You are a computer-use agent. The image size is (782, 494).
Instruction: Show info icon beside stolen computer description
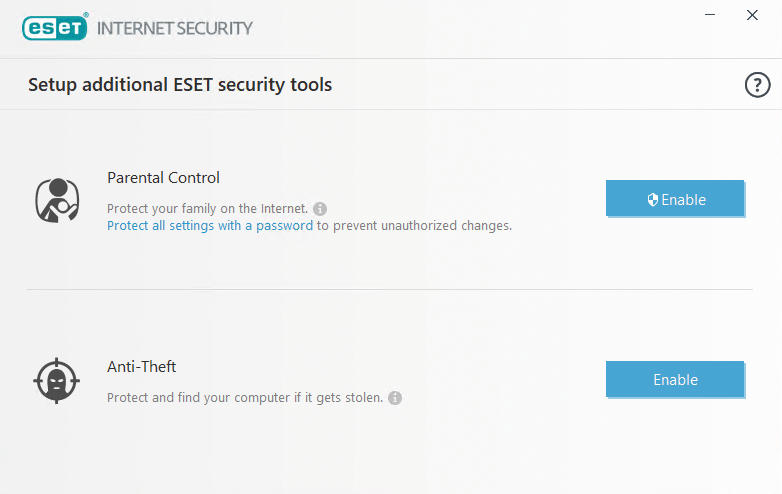point(394,398)
